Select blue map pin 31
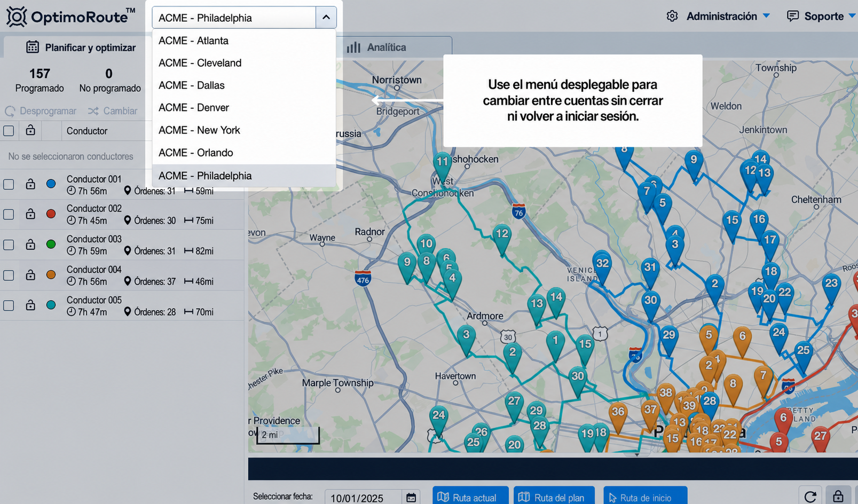Image resolution: width=858 pixels, height=504 pixels. pyautogui.click(x=650, y=272)
